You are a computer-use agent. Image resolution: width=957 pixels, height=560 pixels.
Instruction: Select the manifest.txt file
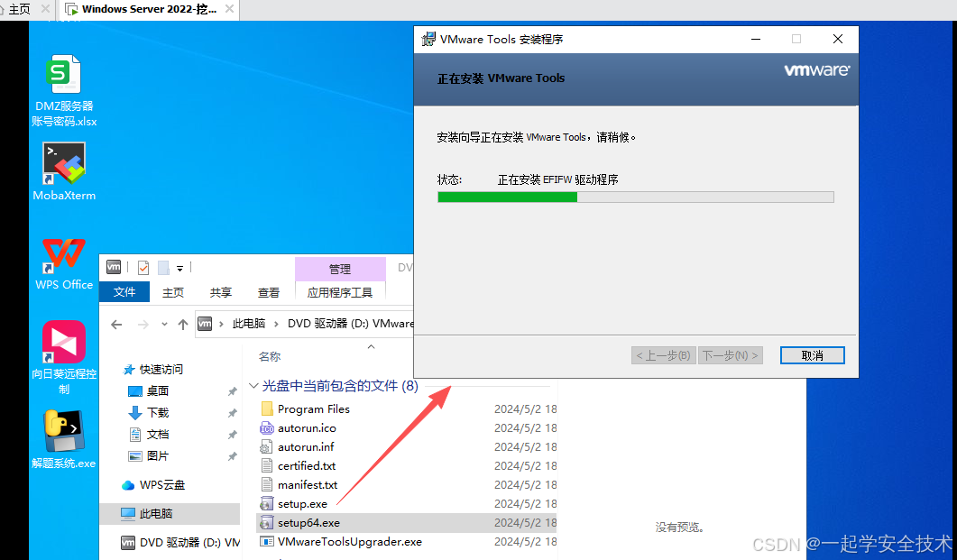(x=307, y=485)
